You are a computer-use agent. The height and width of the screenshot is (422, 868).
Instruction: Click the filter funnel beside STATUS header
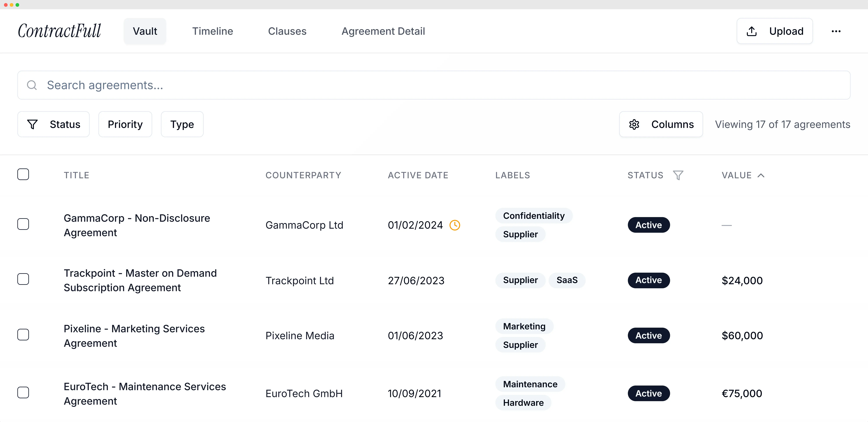tap(678, 175)
